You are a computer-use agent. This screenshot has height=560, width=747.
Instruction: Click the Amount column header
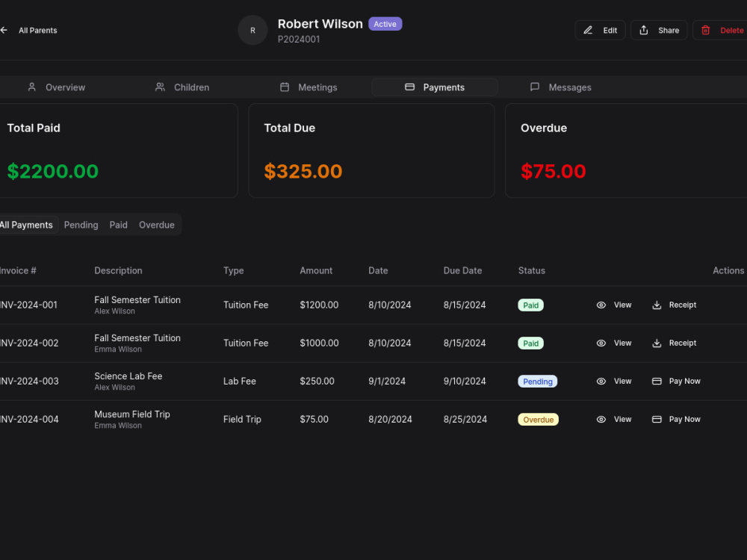click(316, 270)
